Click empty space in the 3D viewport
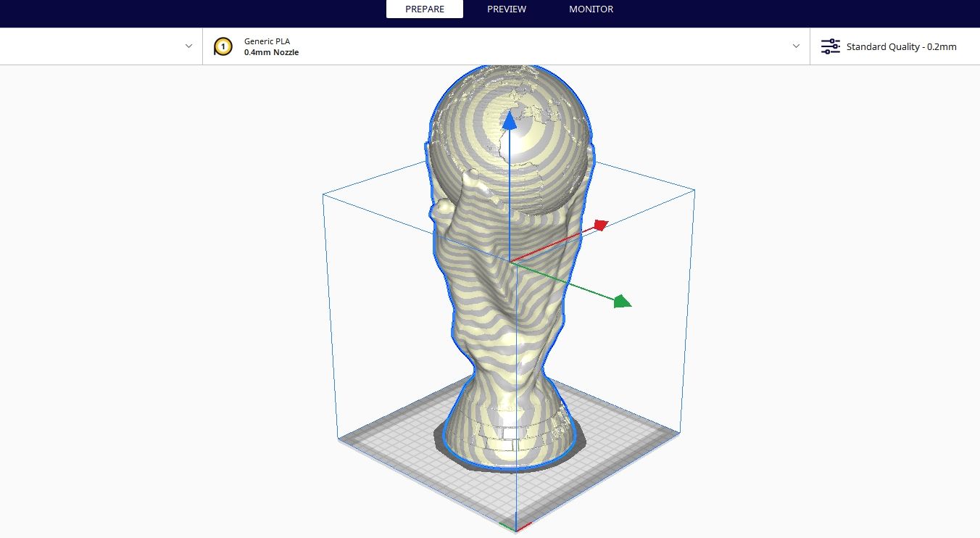980x538 pixels. [x=145, y=290]
